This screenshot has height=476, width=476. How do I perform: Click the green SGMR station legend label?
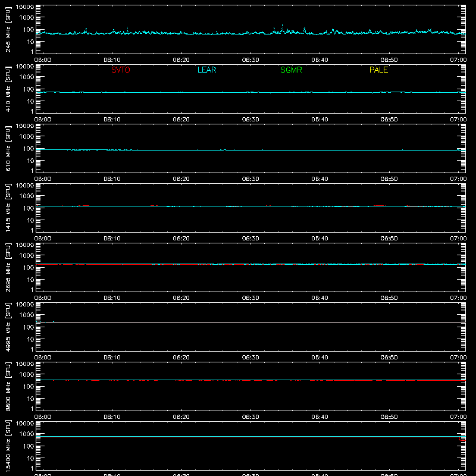[291, 70]
